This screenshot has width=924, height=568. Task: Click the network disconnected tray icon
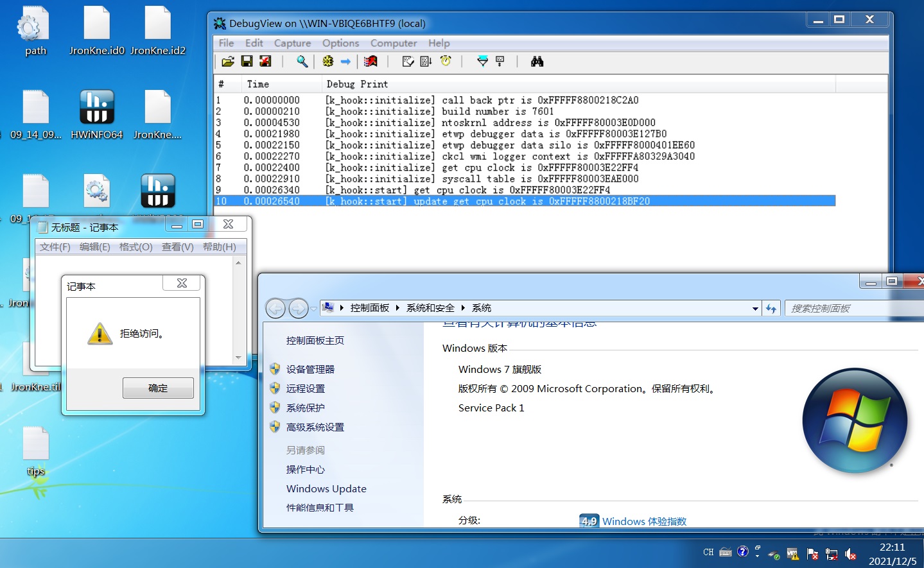tap(832, 553)
